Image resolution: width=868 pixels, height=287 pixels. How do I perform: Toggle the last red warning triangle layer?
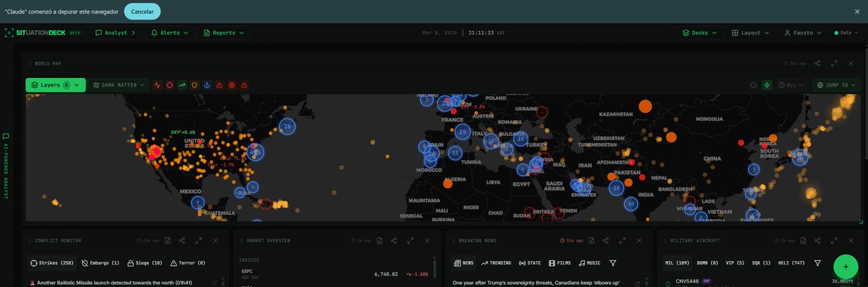pyautogui.click(x=244, y=85)
